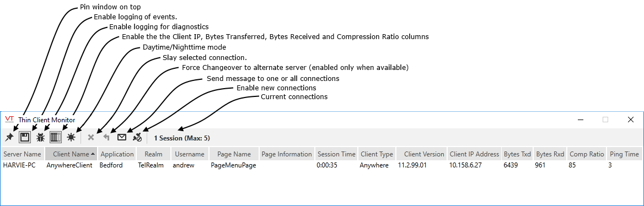Click the Session Time column header
Image resolution: width=644 pixels, height=206 pixels.
[x=336, y=154]
